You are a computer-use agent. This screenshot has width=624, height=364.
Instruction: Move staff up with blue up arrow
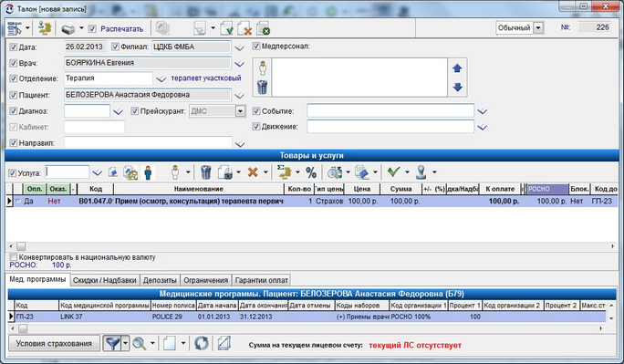tap(457, 68)
